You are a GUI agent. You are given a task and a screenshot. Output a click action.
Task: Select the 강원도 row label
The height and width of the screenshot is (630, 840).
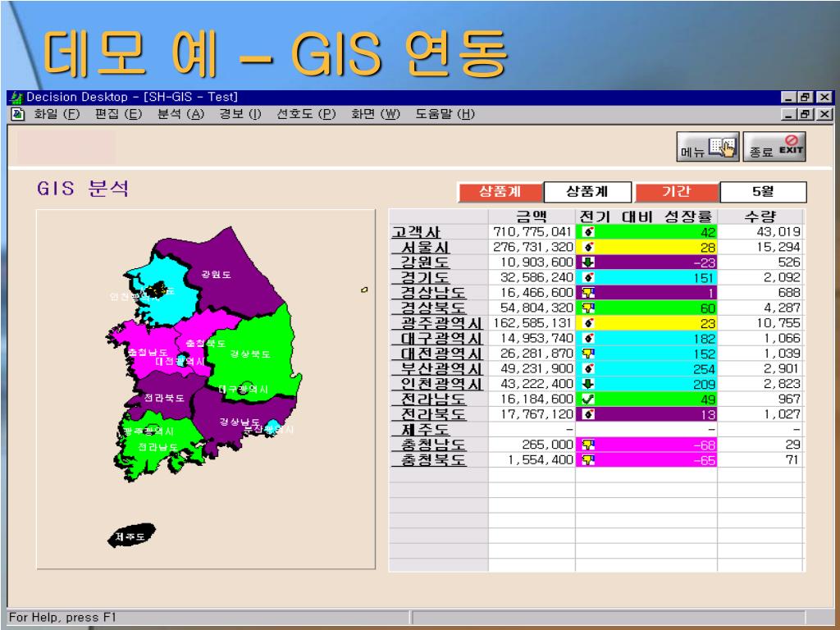click(x=426, y=262)
